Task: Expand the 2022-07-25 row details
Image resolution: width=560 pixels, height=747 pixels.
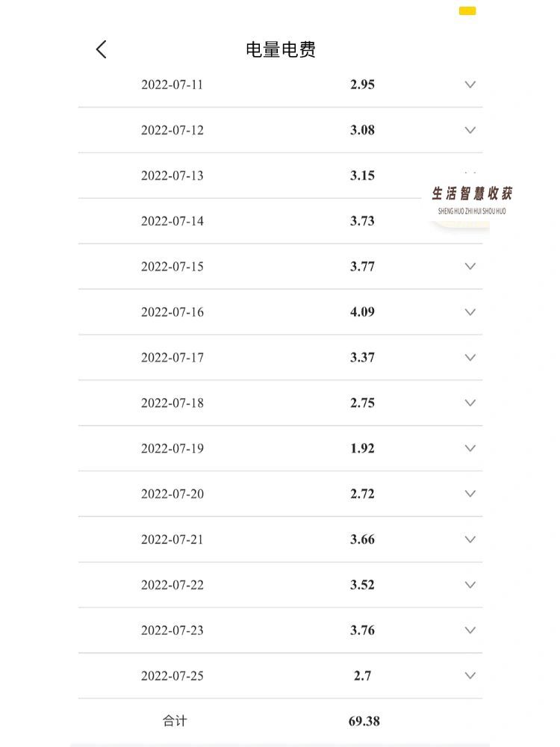Action: (470, 676)
